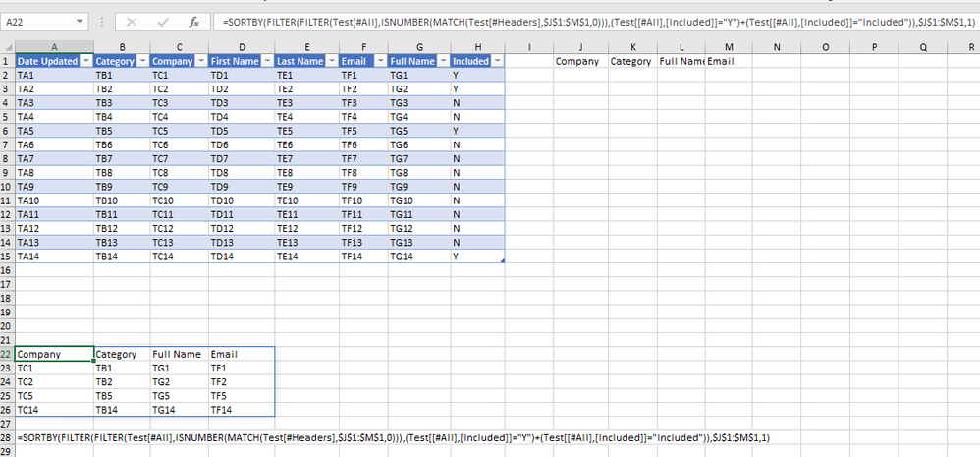Select TC14 in output row 26
980x457 pixels.
pyautogui.click(x=54, y=410)
